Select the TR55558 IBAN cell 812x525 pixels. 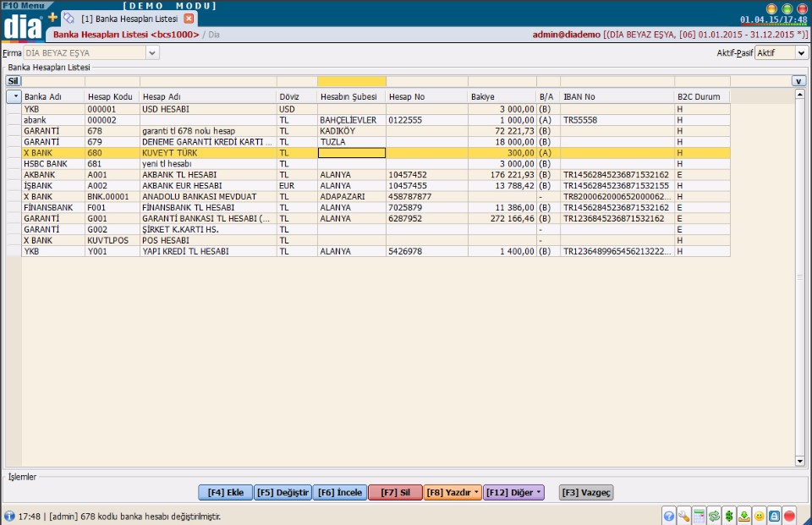click(x=617, y=120)
